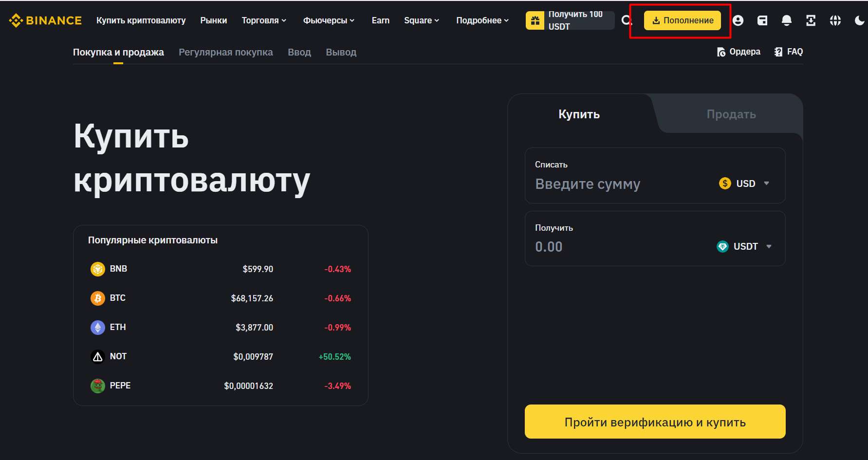Viewport: 868px width, 460px height.
Task: Open the user profile icon
Action: pyautogui.click(x=738, y=20)
